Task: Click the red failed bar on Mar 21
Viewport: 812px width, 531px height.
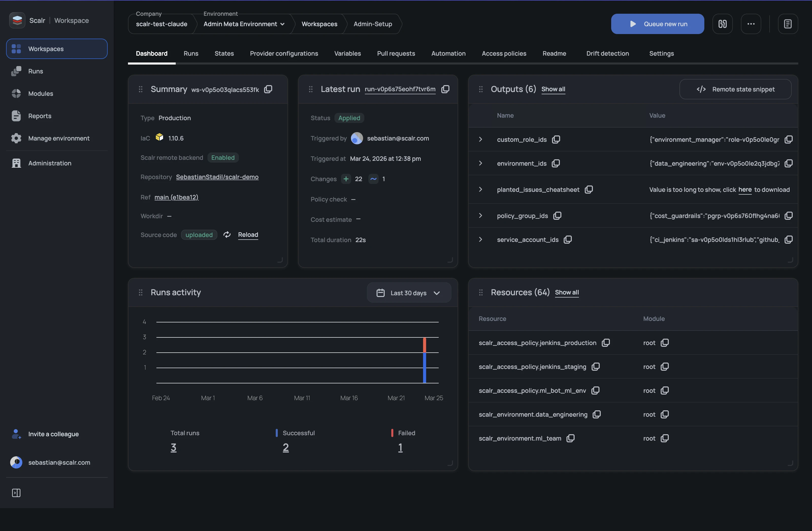Action: point(425,345)
